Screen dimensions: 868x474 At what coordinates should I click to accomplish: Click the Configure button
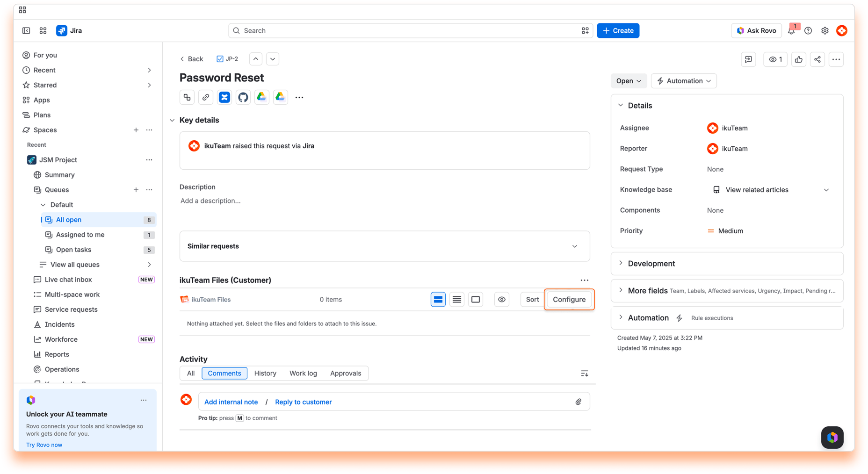(x=569, y=300)
